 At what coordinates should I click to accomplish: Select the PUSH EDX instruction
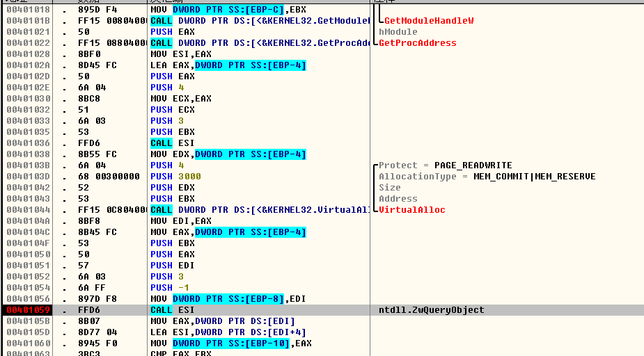pyautogui.click(x=173, y=188)
